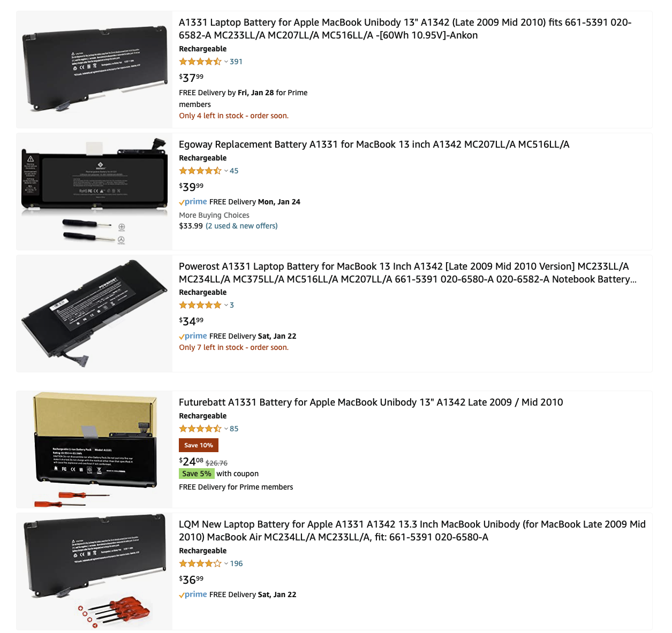Click the star rating of LQM battery
The width and height of the screenshot is (672, 633).
point(200,563)
